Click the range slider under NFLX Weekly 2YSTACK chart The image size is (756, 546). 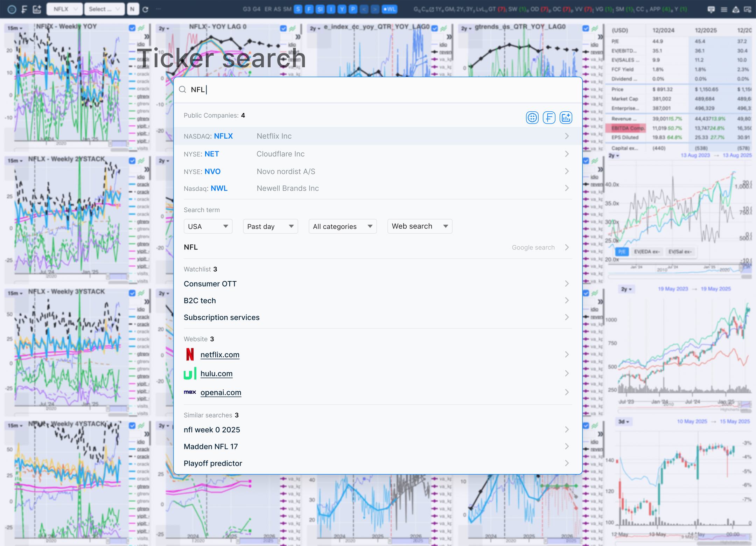118,276
